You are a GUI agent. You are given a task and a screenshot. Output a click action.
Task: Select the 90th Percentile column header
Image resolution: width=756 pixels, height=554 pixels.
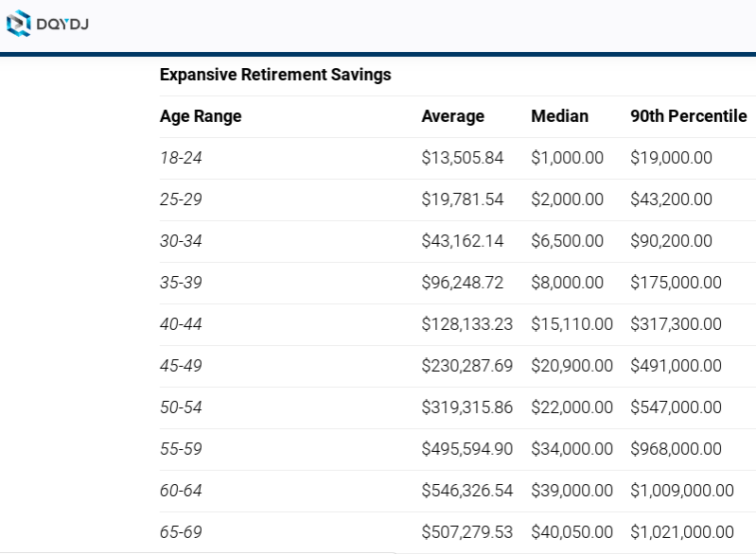688,116
